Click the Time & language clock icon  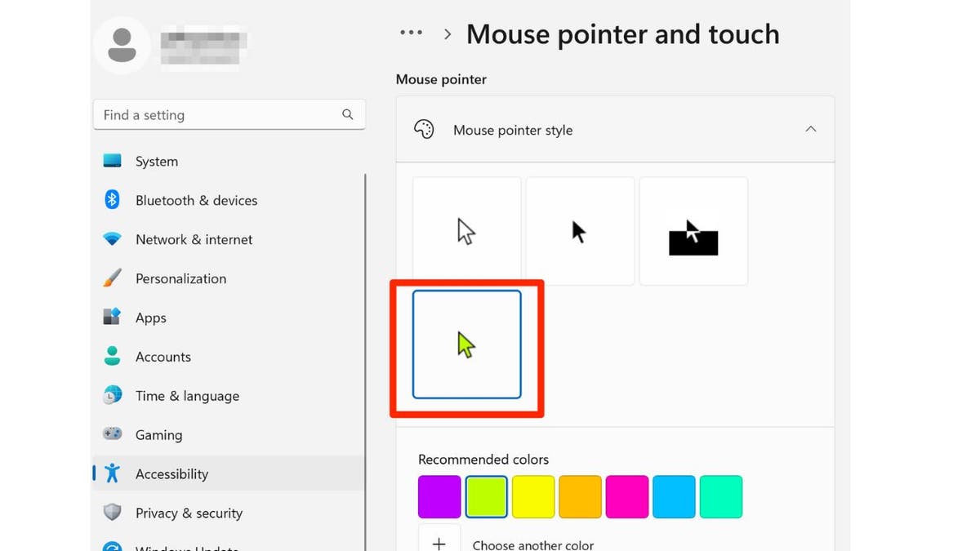[x=113, y=395]
